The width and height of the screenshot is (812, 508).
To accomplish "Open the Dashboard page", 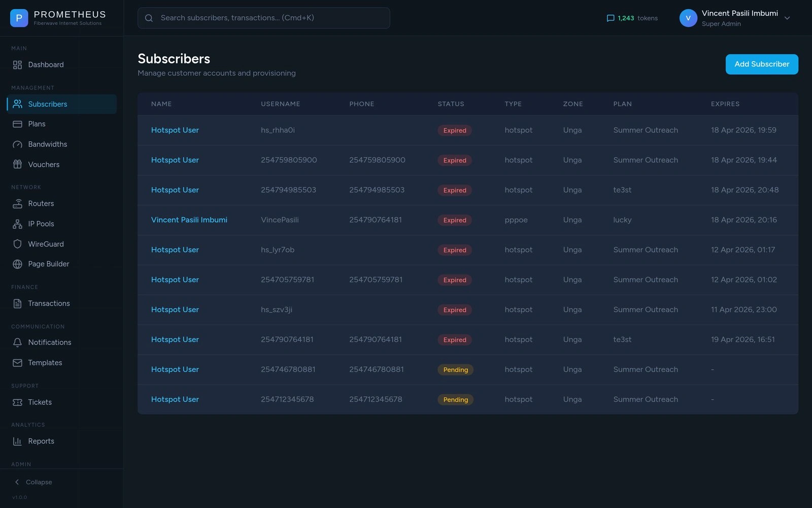I will point(62,65).
